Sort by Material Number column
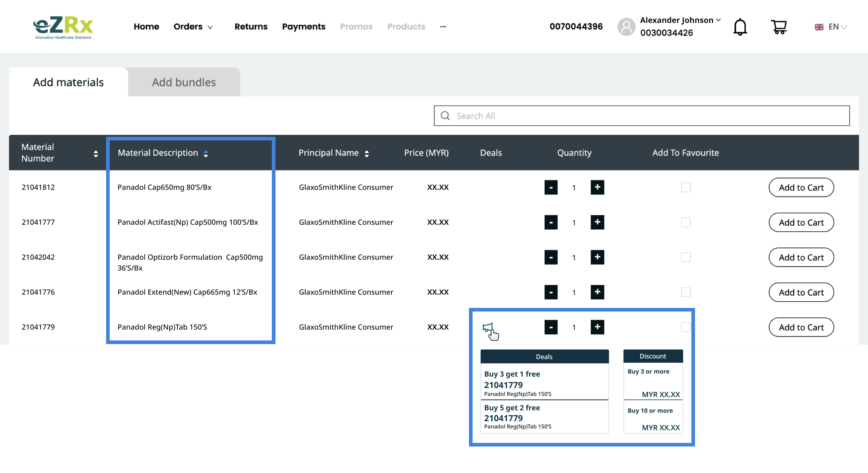The height and width of the screenshot is (473, 868). (96, 154)
